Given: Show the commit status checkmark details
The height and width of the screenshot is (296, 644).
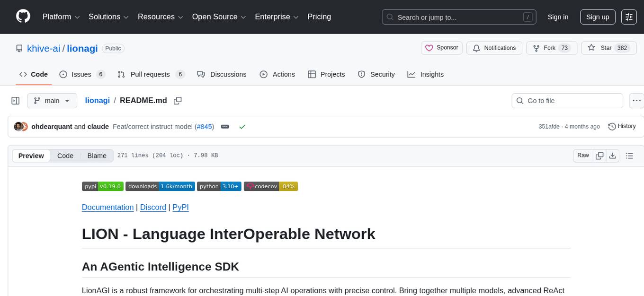Looking at the screenshot, I should click(242, 127).
